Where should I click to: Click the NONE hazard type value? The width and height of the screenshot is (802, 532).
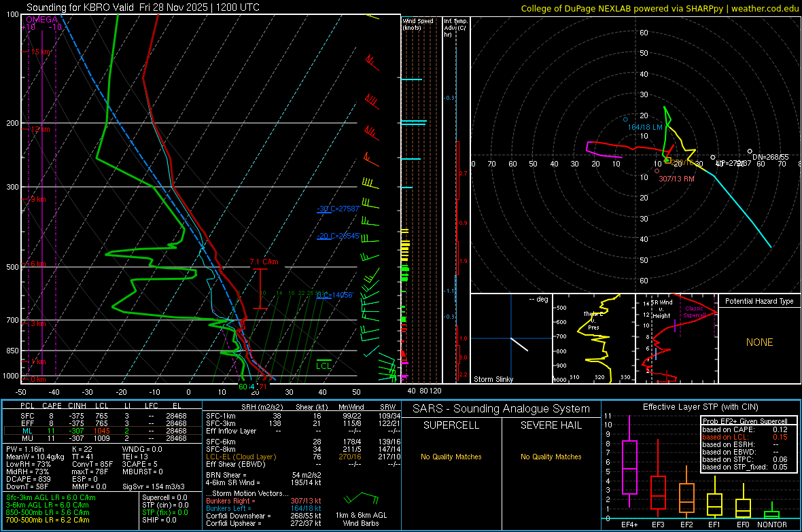(759, 342)
